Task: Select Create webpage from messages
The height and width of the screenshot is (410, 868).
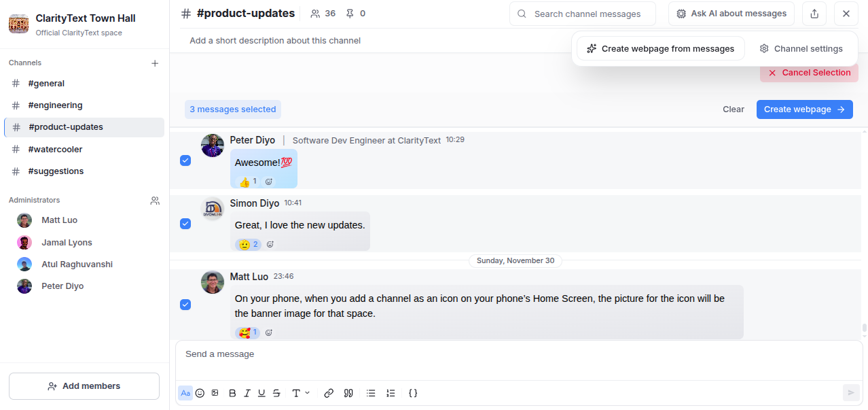Action: (659, 48)
